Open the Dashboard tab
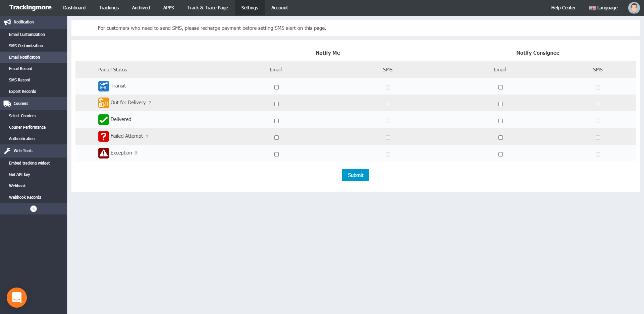The height and width of the screenshot is (314, 644). [x=74, y=8]
